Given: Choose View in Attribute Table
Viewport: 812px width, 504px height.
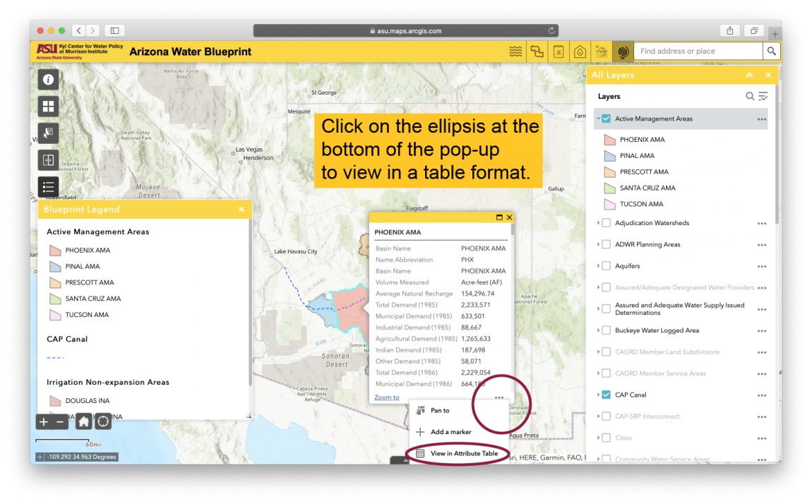Looking at the screenshot, I should (458, 453).
